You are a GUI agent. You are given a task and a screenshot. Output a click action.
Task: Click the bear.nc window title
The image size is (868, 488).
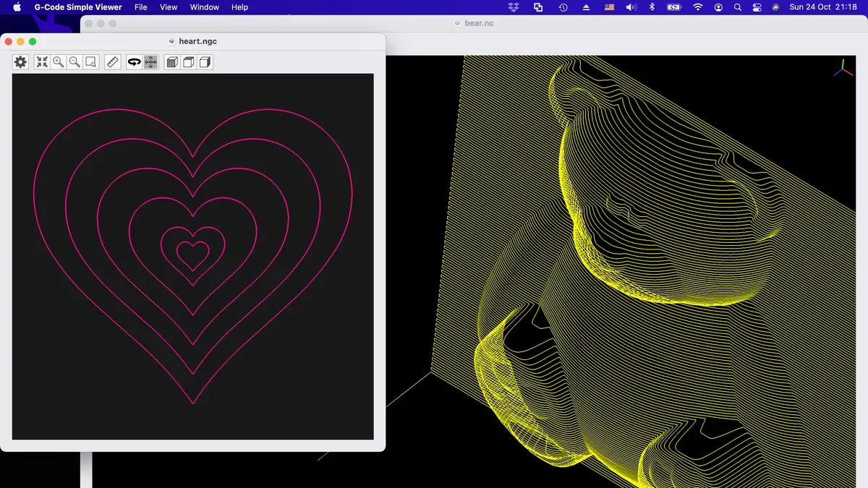click(x=479, y=23)
